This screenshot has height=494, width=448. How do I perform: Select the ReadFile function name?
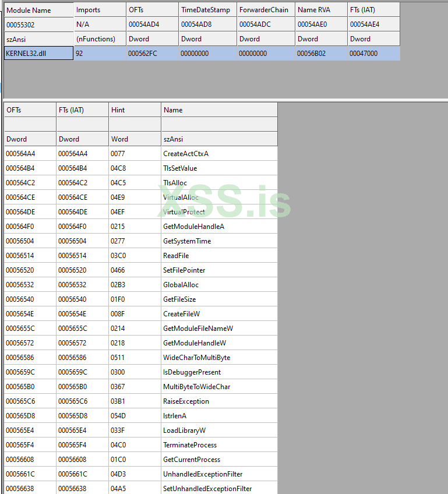(176, 256)
